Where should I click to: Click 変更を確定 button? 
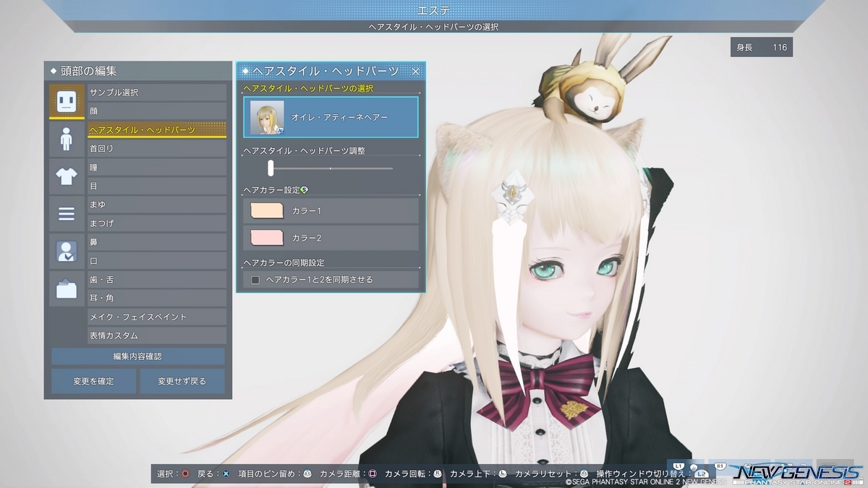click(93, 381)
